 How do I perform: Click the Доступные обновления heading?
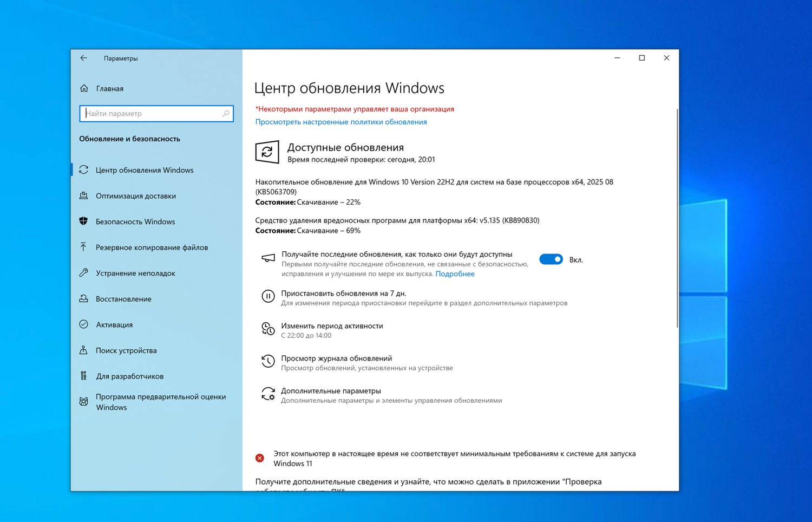[x=345, y=147]
